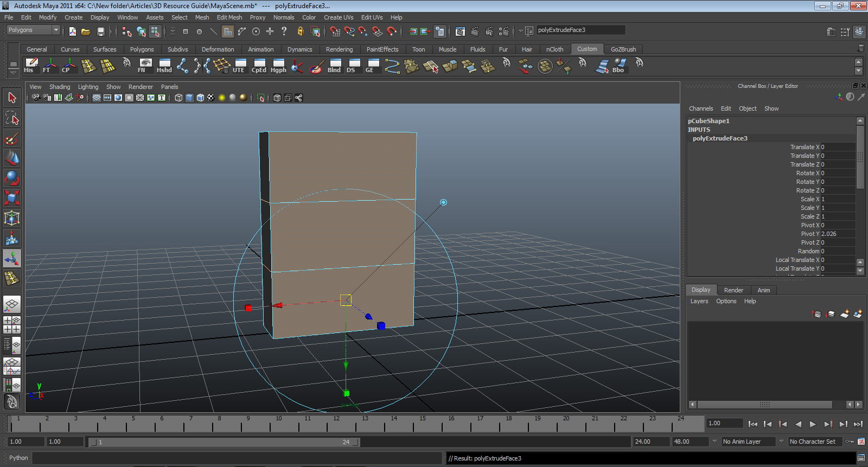Click the Hypergraph 'Hgph' shelf icon
Image resolution: width=868 pixels, height=467 pixels.
point(278,66)
